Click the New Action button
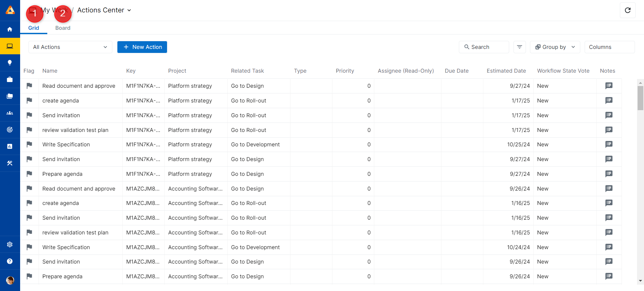The width and height of the screenshot is (644, 291). [x=142, y=47]
